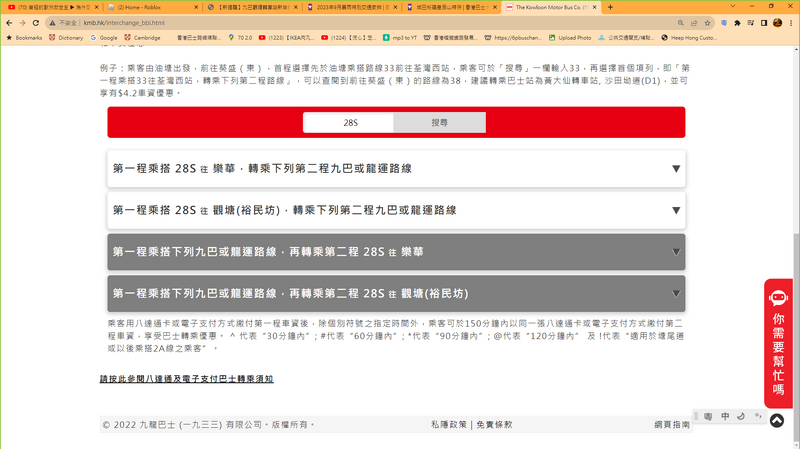Toggle the browser side panel icon
The height and width of the screenshot is (449, 800).
(x=764, y=23)
